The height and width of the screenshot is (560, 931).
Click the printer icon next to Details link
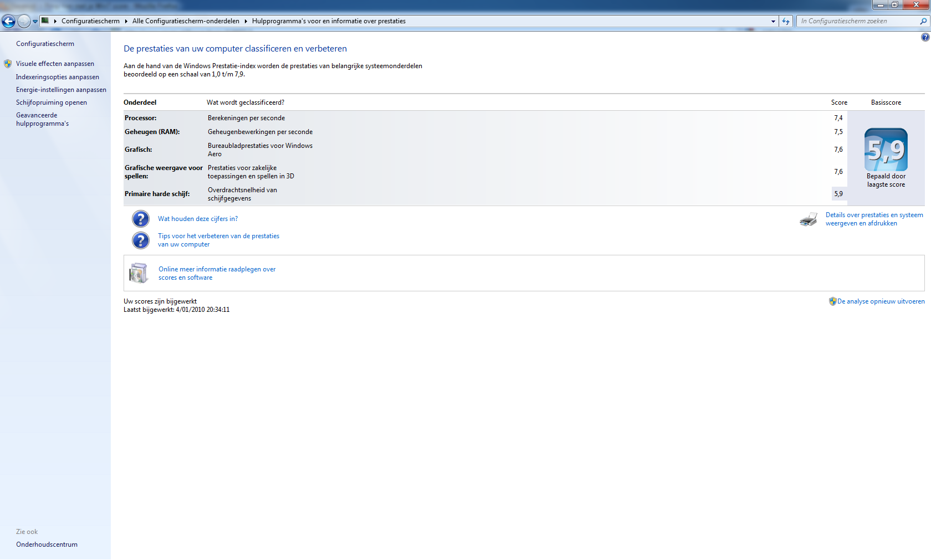click(809, 219)
